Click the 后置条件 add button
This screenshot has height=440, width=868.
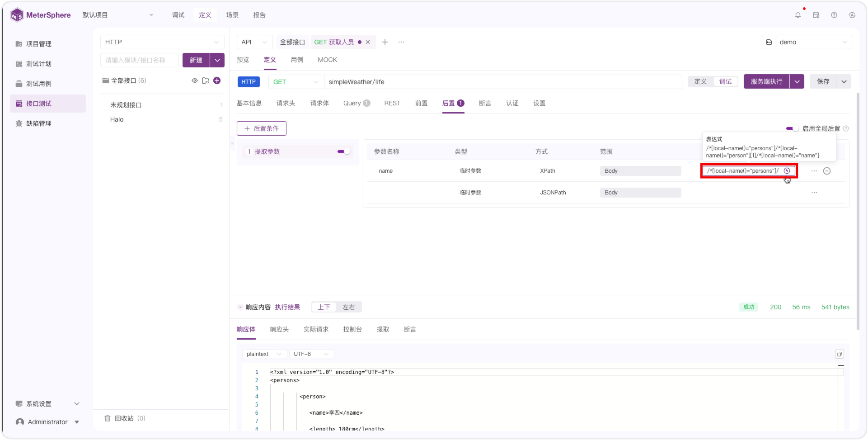[x=262, y=128]
